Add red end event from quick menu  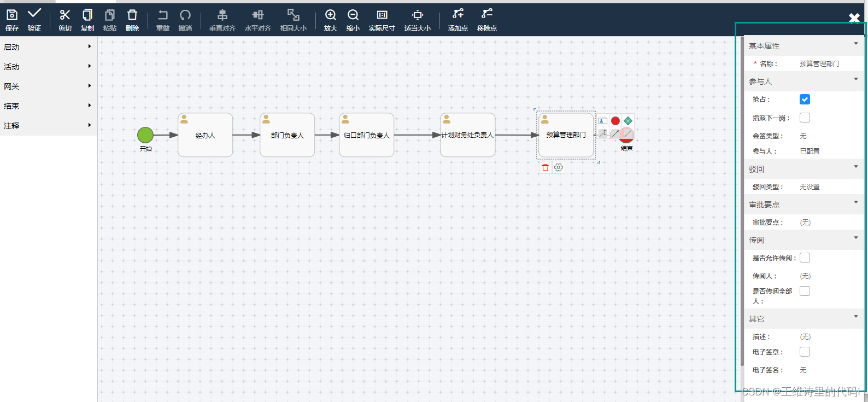pos(615,121)
